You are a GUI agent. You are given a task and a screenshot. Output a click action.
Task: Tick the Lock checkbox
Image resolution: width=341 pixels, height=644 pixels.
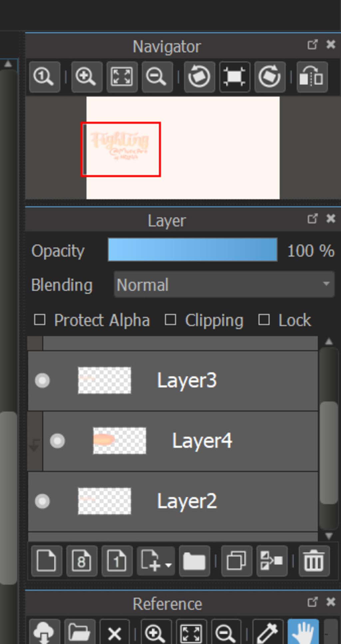pos(264,320)
